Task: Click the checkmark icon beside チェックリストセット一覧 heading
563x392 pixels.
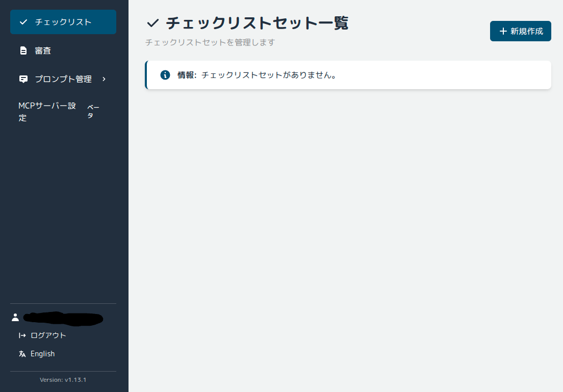Action: [x=152, y=22]
